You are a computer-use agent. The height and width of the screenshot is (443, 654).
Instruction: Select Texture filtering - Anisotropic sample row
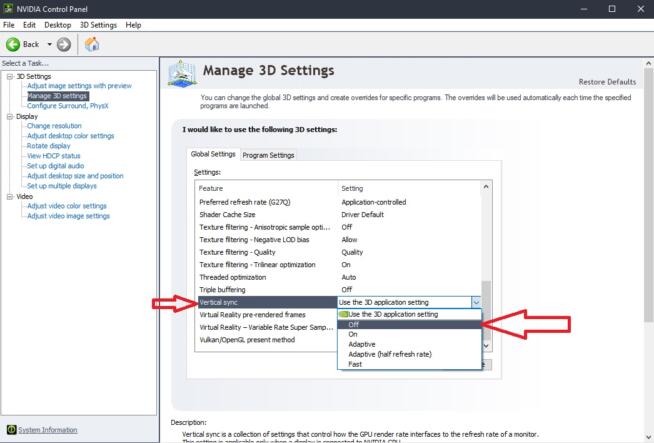click(x=338, y=227)
